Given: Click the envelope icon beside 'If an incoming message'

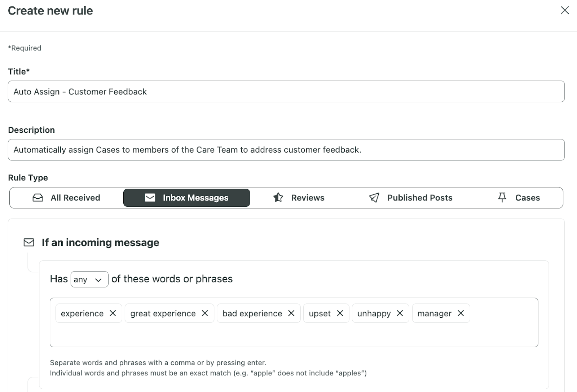Looking at the screenshot, I should (29, 242).
